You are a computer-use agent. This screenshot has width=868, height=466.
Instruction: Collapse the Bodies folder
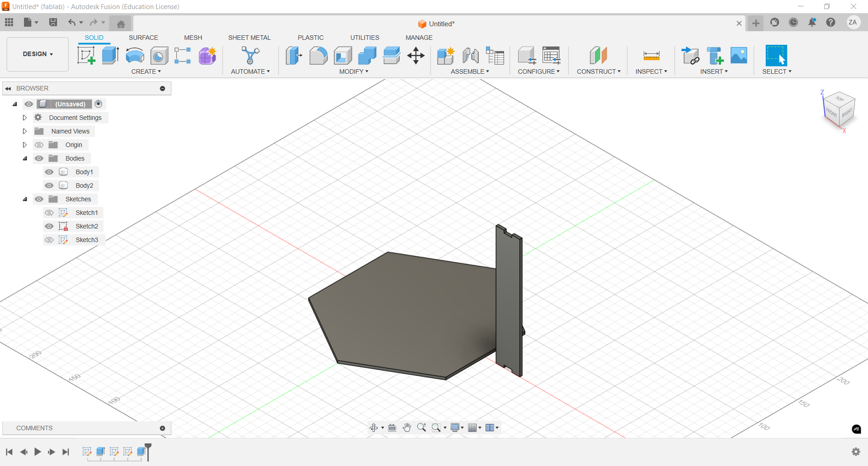click(25, 158)
